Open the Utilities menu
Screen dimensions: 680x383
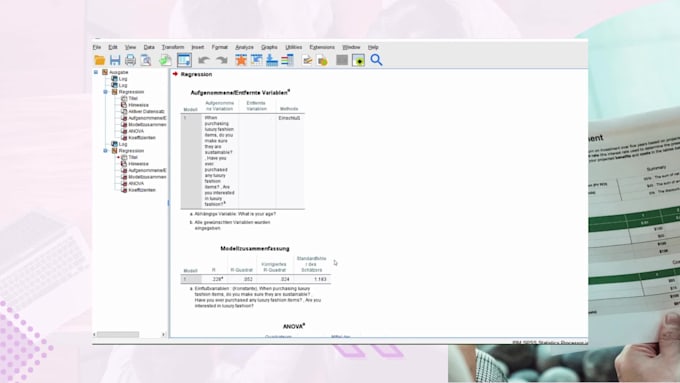pyautogui.click(x=294, y=47)
